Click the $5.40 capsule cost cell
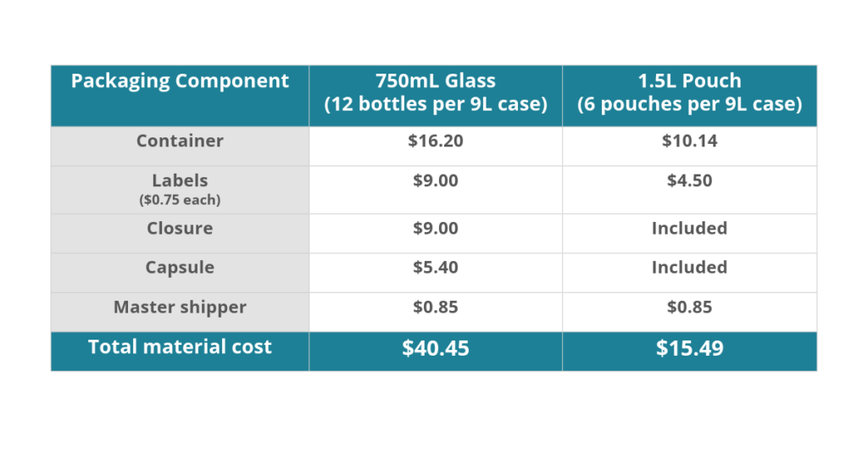This screenshot has width=868, height=454. (436, 273)
